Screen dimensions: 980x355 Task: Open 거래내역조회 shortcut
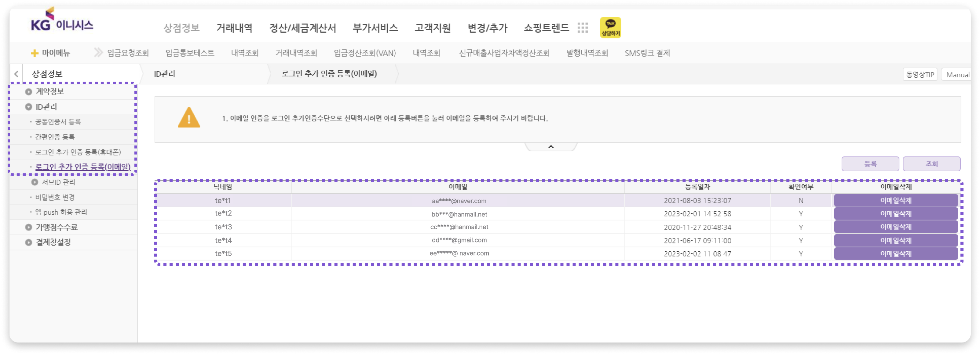click(x=296, y=53)
